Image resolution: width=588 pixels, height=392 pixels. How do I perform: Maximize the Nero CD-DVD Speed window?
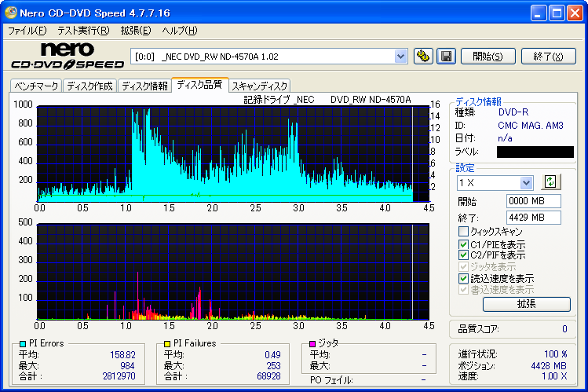point(557,13)
